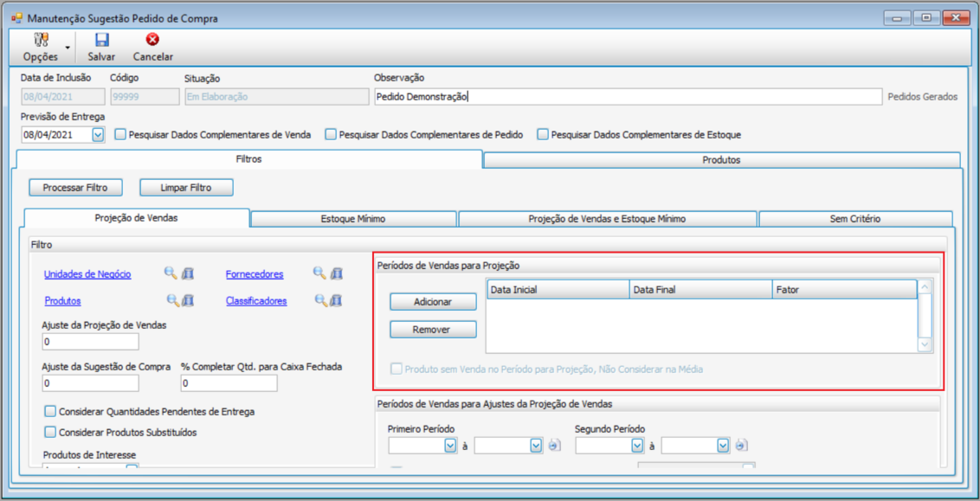Open Projeção de Vendas e Estoque Mínimo tab
The height and width of the screenshot is (501, 980).
(608, 219)
